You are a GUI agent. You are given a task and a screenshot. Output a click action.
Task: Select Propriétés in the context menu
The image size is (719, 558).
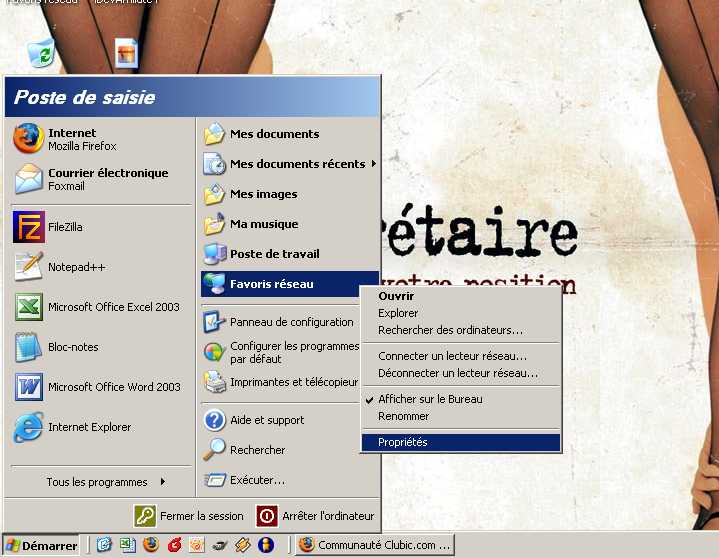point(403,442)
